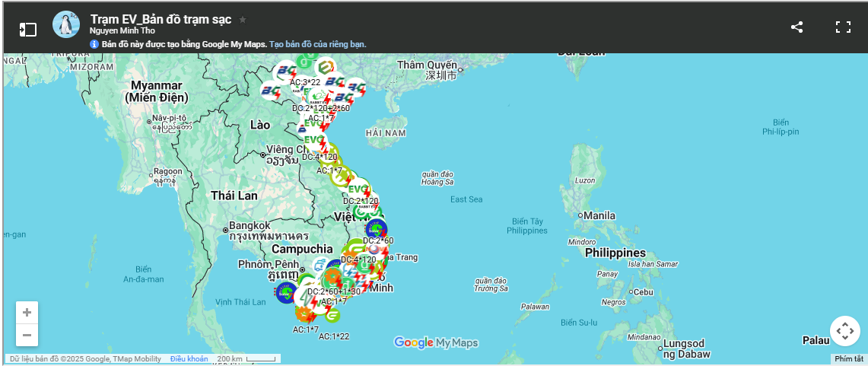Click the DC:2*120+2*60 station label

320,108
